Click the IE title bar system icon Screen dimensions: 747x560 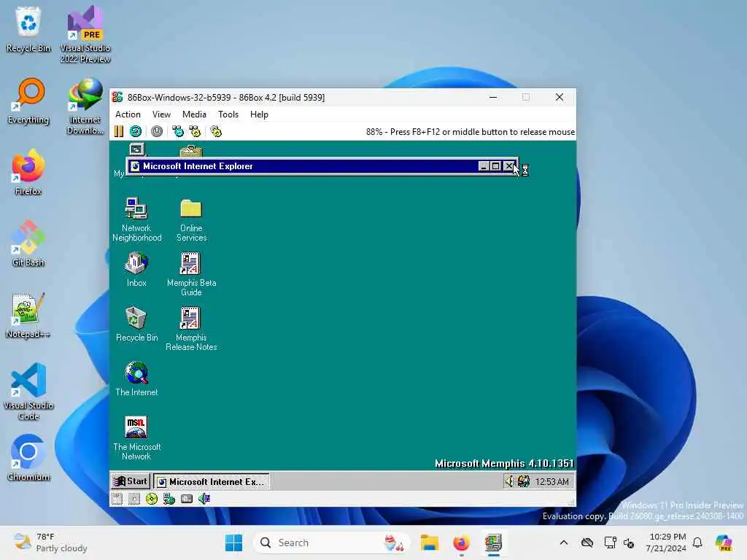(x=135, y=166)
